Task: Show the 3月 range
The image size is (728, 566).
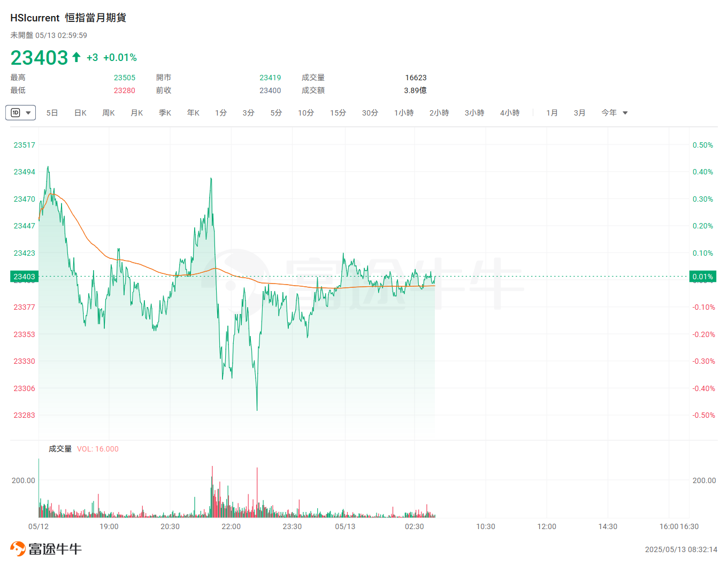Action: click(580, 113)
